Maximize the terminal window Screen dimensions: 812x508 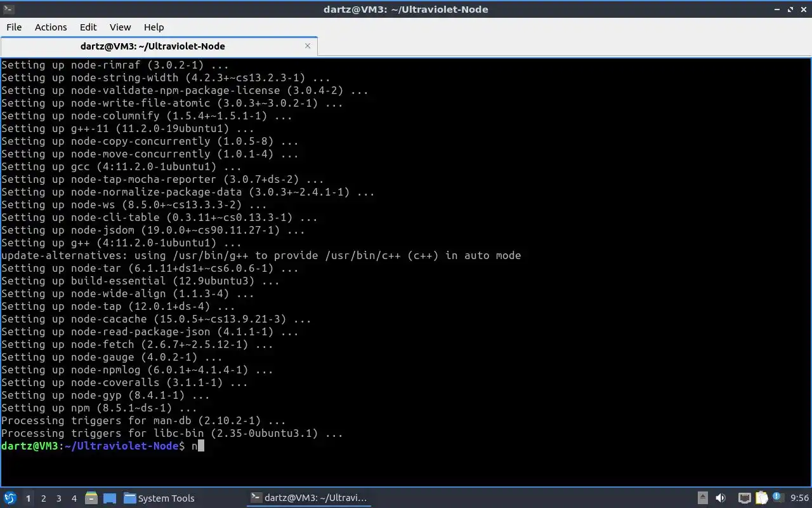(x=791, y=10)
